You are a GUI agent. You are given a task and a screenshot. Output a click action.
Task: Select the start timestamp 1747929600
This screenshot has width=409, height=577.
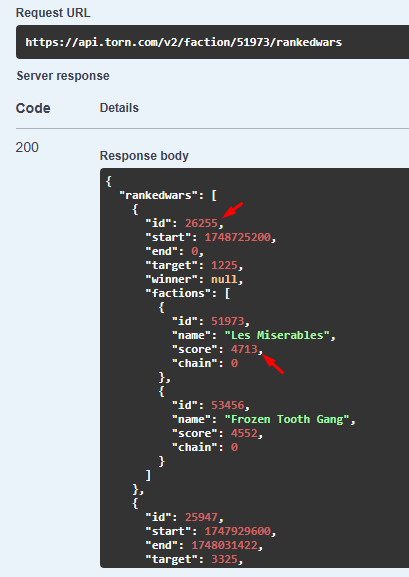point(238,531)
